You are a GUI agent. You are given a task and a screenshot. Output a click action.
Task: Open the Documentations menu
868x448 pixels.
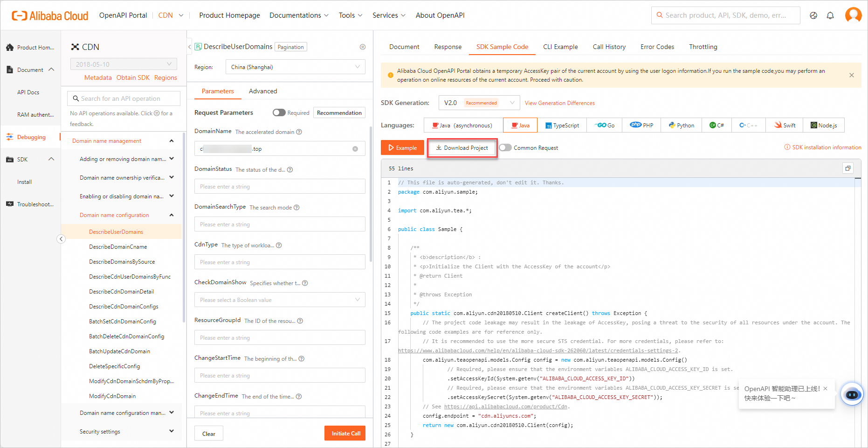click(299, 15)
